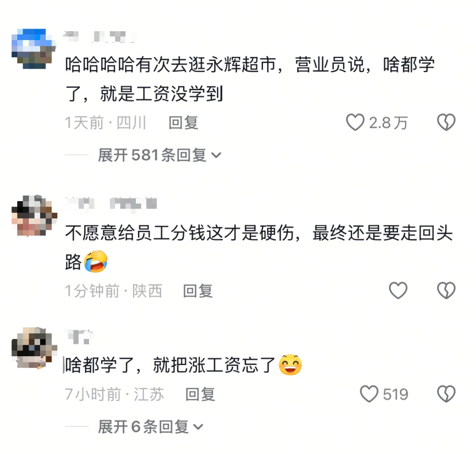
Task: Open the second commenter's avatar
Action: 34,215
